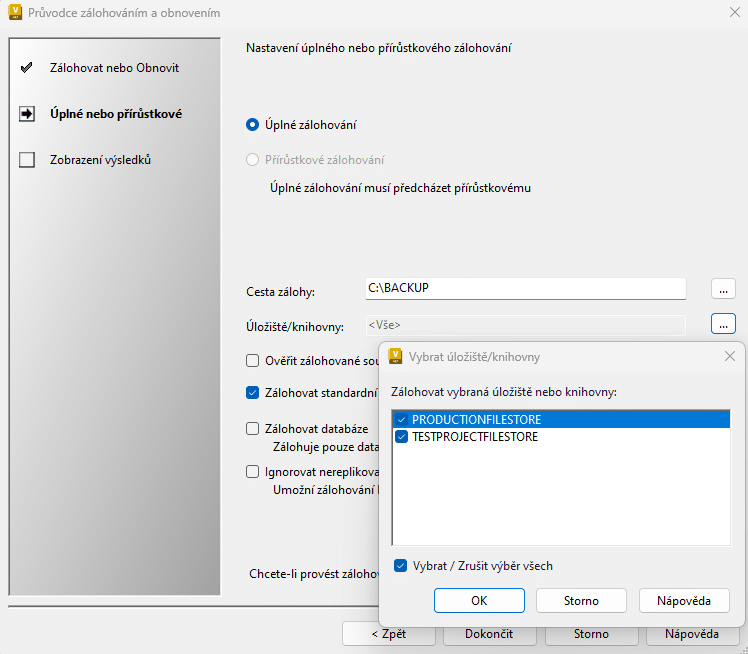The image size is (748, 654).
Task: Select the PRODUCTIONFILESTORE row text
Action: tap(477, 420)
